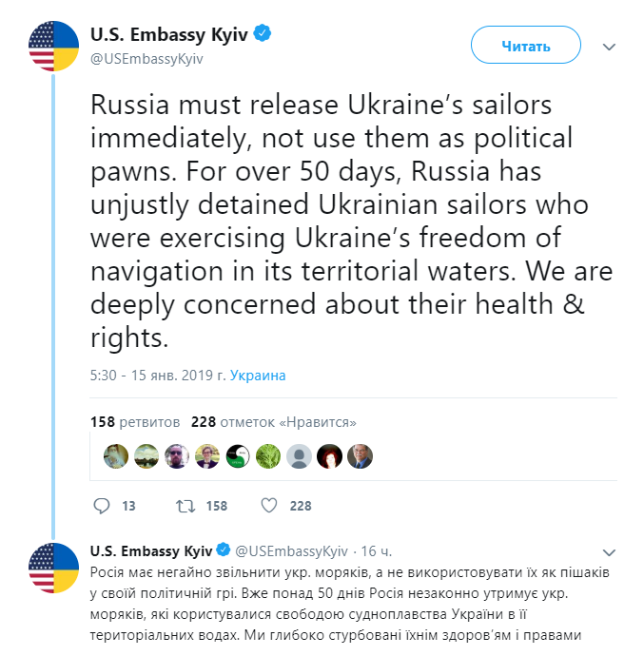644x656 pixels.
Task: Expand the top tweet options chevron
Action: pyautogui.click(x=611, y=45)
